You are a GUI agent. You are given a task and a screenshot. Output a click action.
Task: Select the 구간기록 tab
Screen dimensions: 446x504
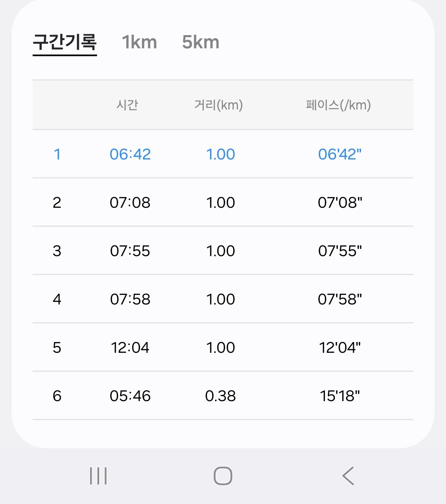tap(65, 42)
